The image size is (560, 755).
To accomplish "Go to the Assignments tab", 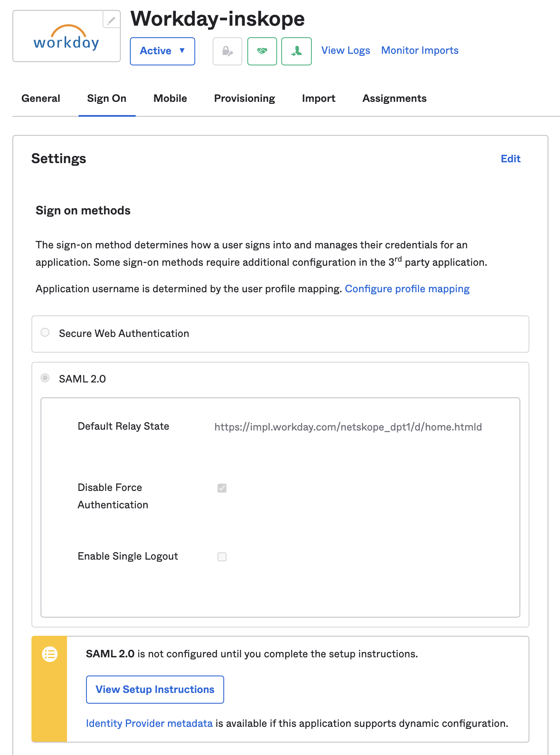I will 394,99.
